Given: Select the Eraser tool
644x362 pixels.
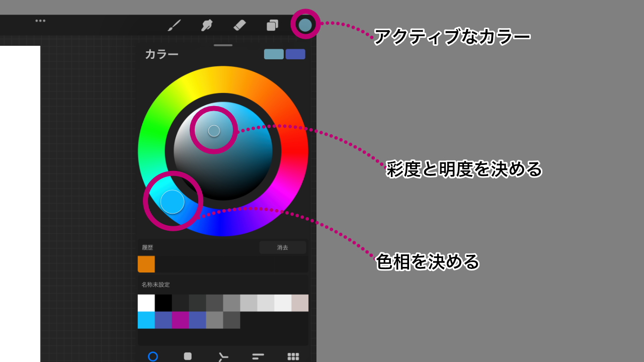Looking at the screenshot, I should (239, 25).
